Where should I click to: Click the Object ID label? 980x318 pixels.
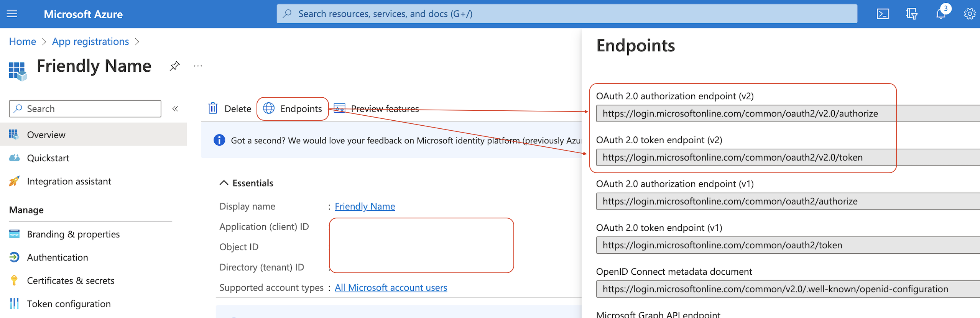(239, 247)
